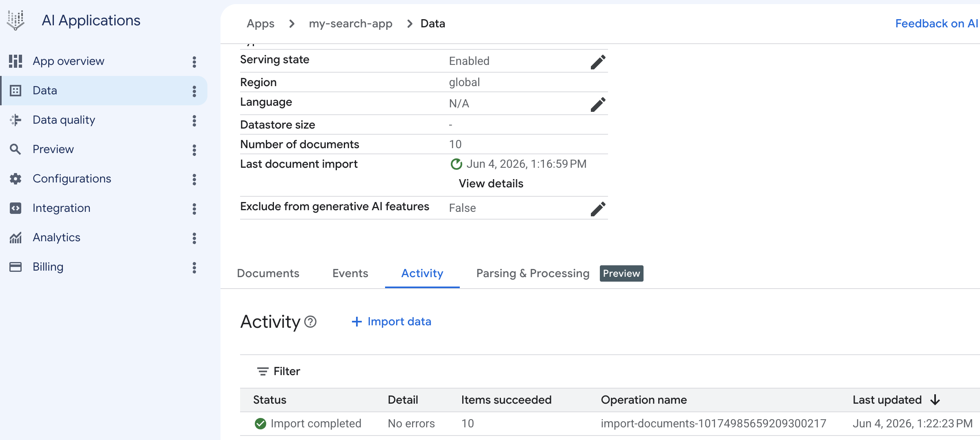Click the Import data button
The height and width of the screenshot is (440, 980).
(x=391, y=322)
